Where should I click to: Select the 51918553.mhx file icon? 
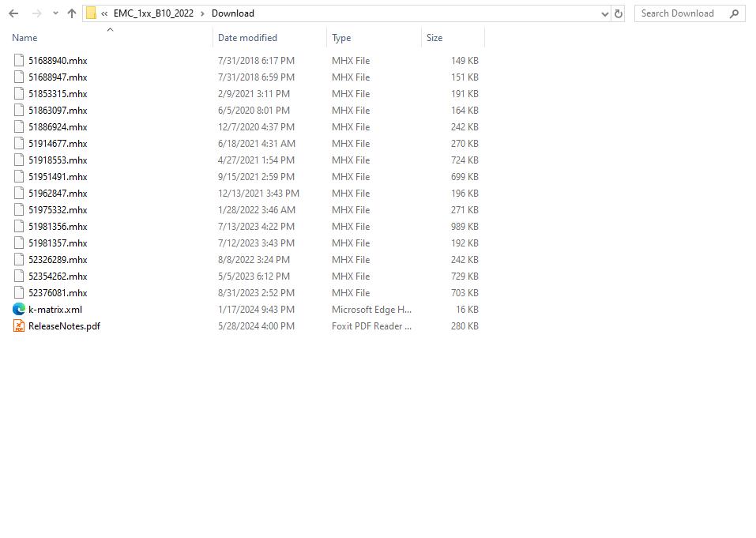click(x=19, y=160)
